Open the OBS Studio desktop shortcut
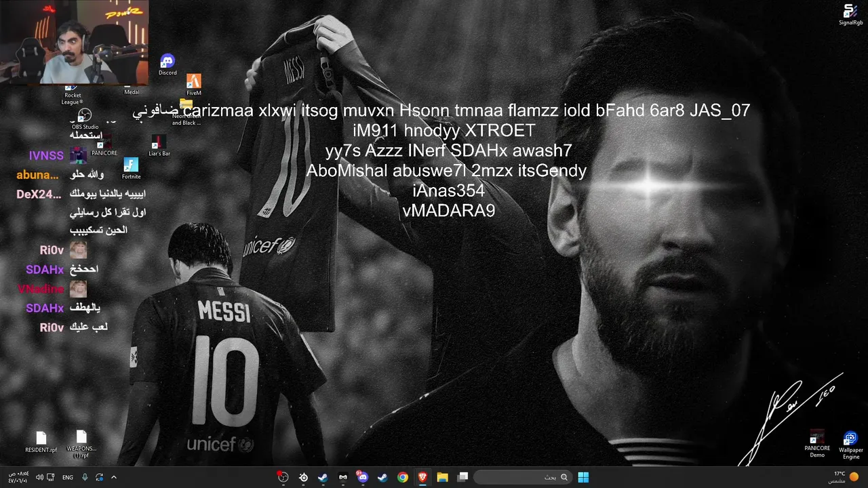This screenshot has height=488, width=868. coord(85,119)
